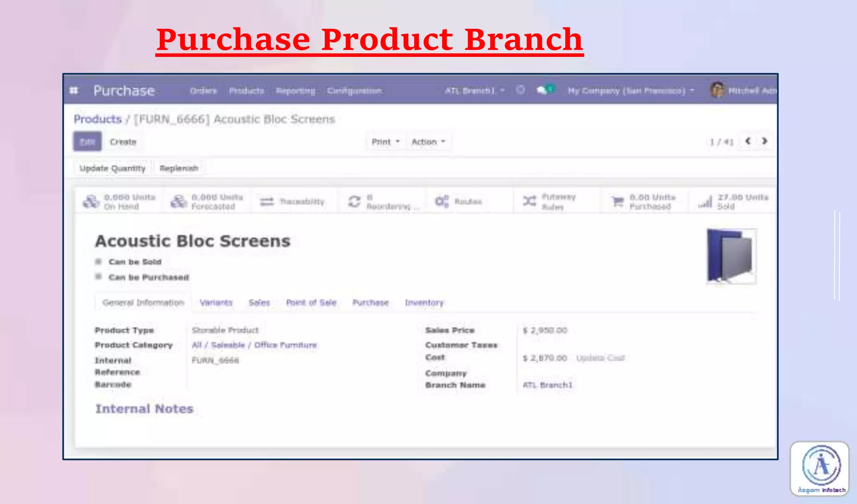
Task: Open Reordering rules stat button
Action: [382, 202]
